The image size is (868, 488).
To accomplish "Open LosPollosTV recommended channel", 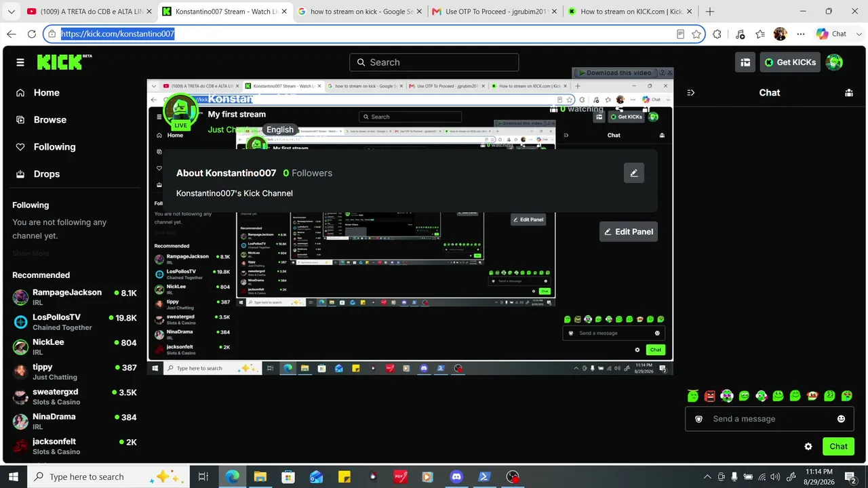I will pos(75,322).
